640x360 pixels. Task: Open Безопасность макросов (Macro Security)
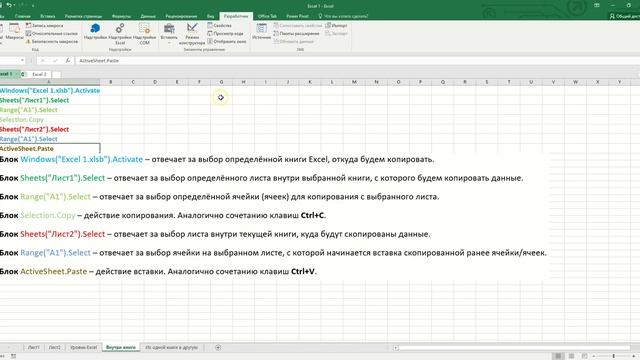51,42
